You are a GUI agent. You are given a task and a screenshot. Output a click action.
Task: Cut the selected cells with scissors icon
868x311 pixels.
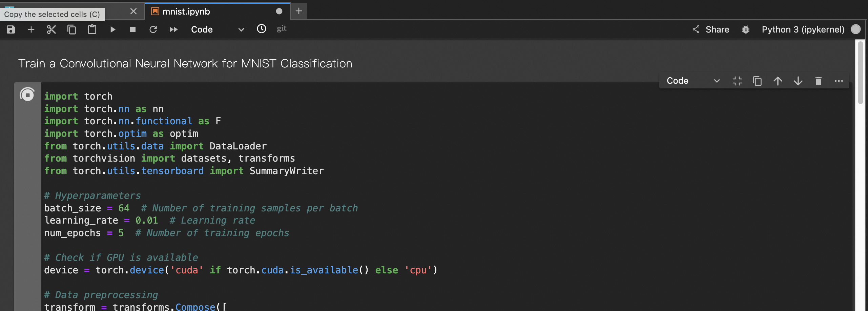click(x=51, y=30)
